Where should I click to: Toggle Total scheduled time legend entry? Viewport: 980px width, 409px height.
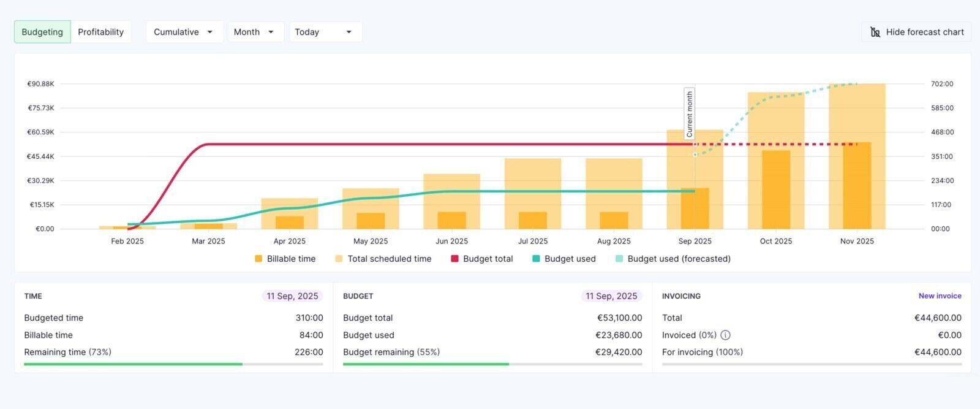[x=383, y=259]
